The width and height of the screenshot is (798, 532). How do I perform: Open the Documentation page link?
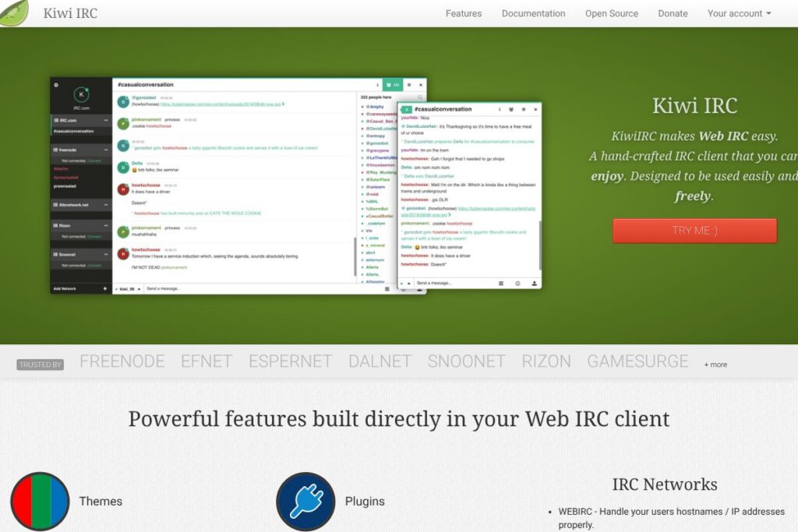(x=533, y=13)
